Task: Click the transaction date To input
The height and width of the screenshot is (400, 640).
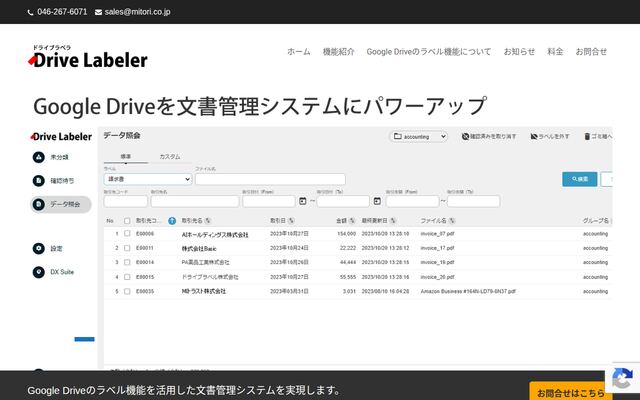Action: [343, 201]
